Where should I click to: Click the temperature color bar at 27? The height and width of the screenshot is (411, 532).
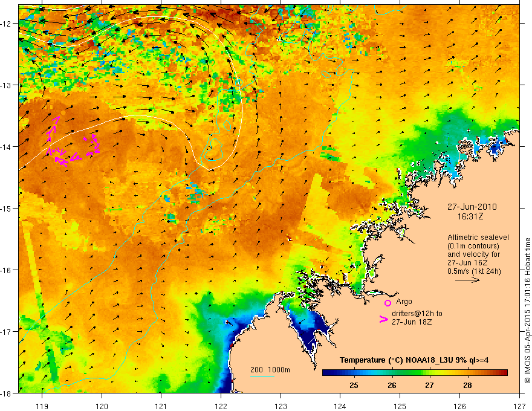pyautogui.click(x=430, y=372)
